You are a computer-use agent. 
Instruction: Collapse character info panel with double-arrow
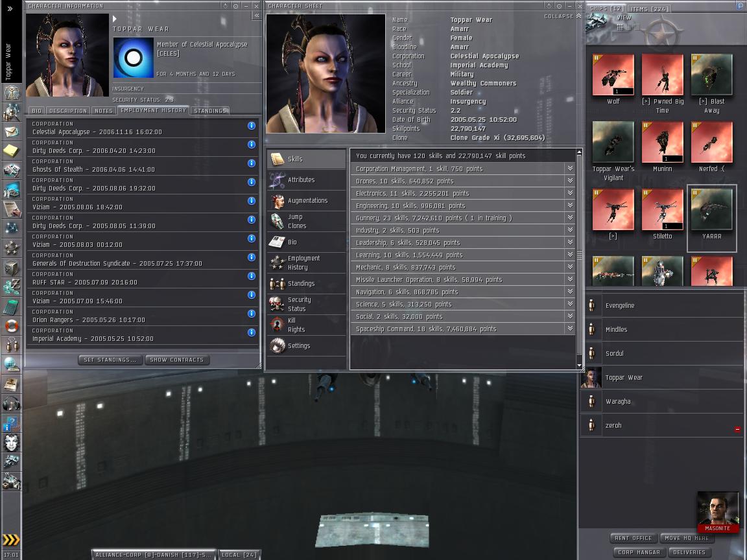coord(256,16)
